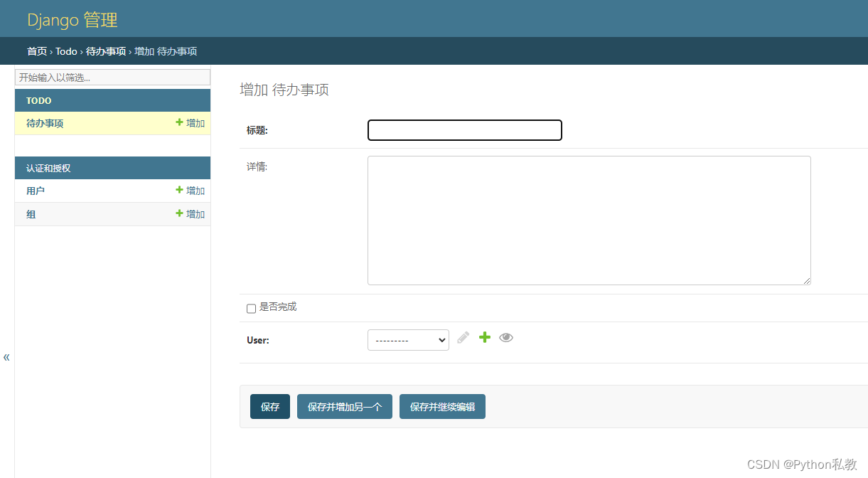Click the 增加 link for 组 in sidebar
The height and width of the screenshot is (478, 868).
[191, 214]
